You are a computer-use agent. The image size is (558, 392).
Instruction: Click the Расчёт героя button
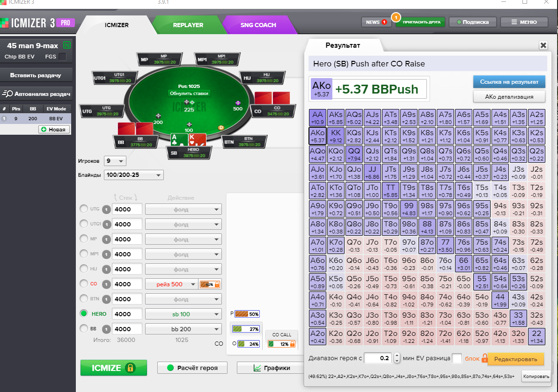(192, 368)
